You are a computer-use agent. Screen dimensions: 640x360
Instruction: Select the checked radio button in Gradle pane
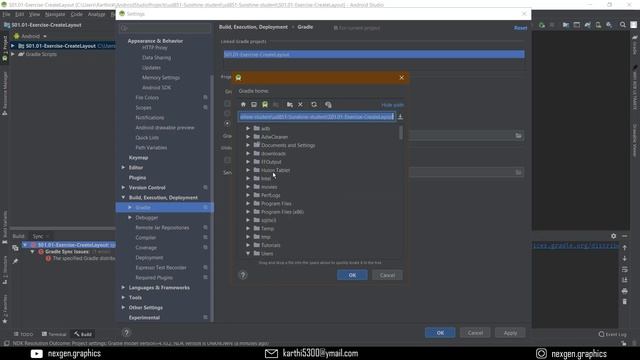pos(227,123)
